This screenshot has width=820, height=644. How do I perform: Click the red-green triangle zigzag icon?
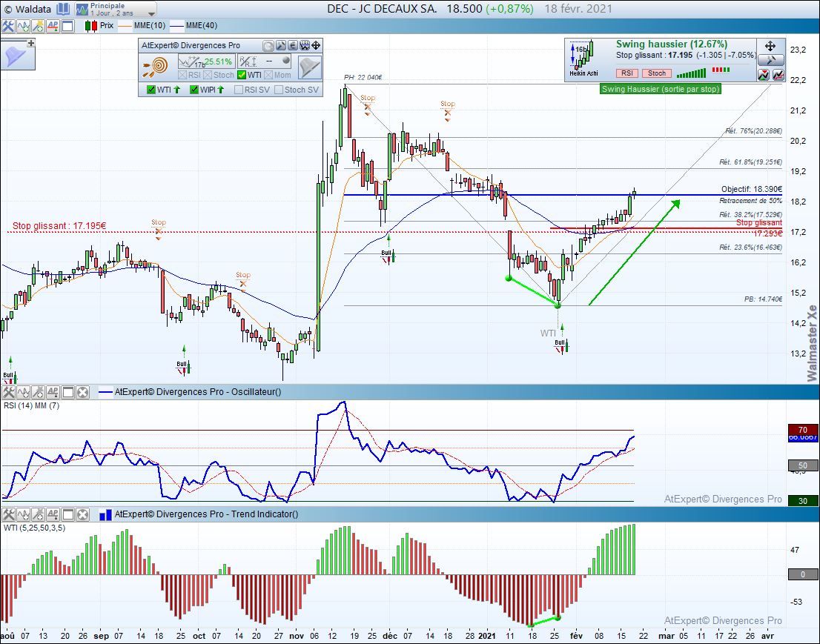coord(764,76)
